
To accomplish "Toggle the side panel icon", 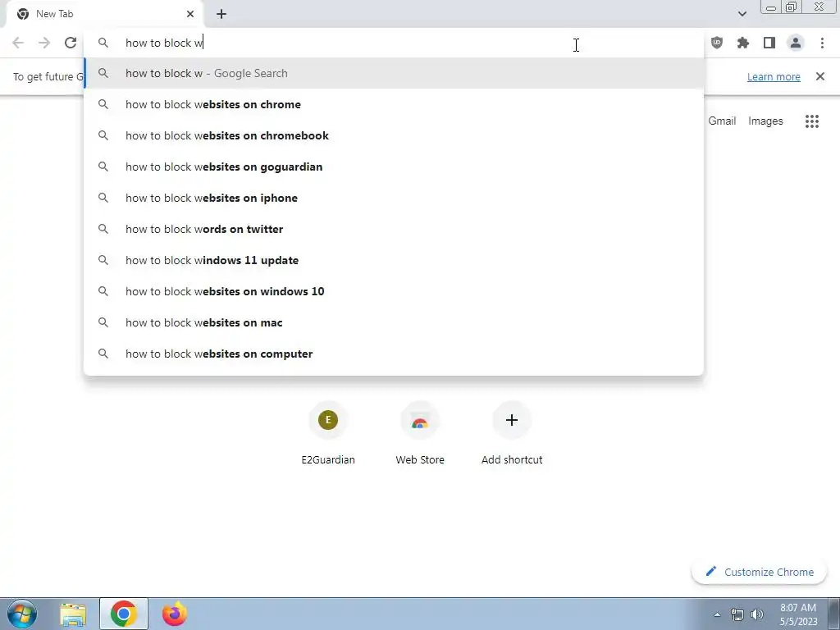I will 769,43.
